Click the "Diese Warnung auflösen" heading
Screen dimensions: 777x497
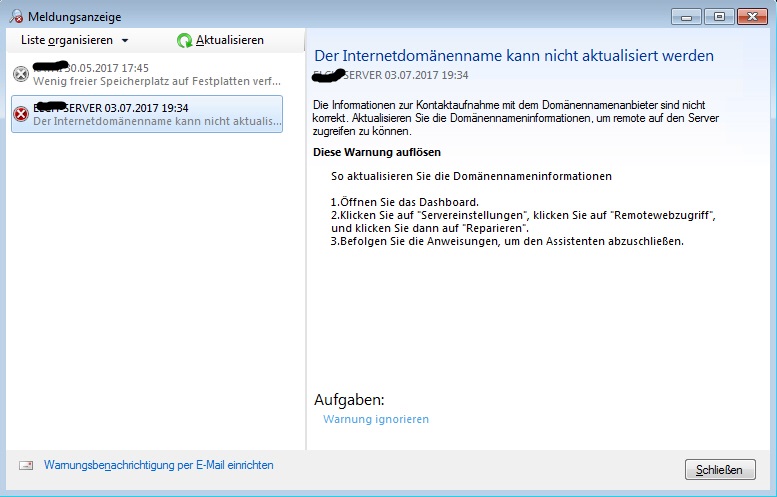pos(377,152)
